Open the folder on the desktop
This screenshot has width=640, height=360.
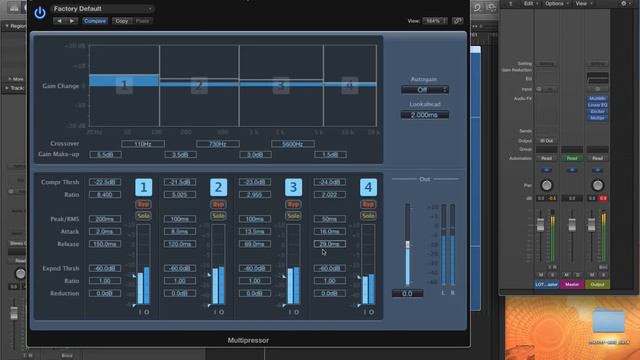click(x=609, y=321)
